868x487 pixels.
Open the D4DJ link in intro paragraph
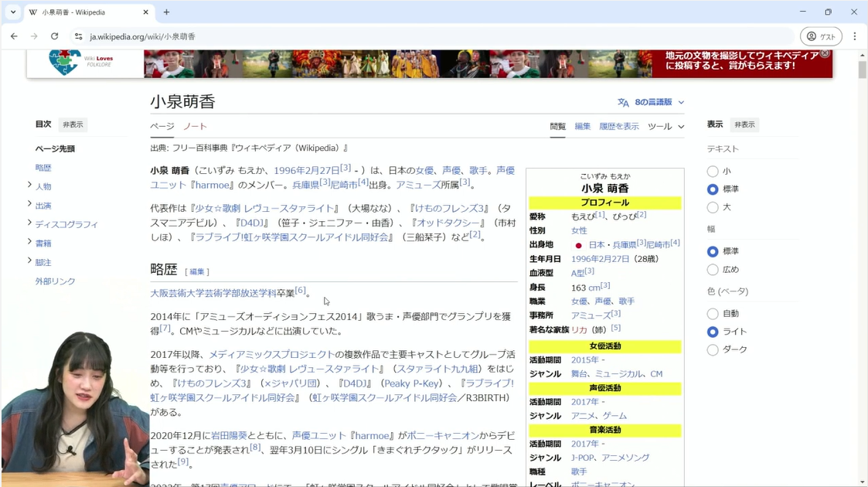point(251,223)
